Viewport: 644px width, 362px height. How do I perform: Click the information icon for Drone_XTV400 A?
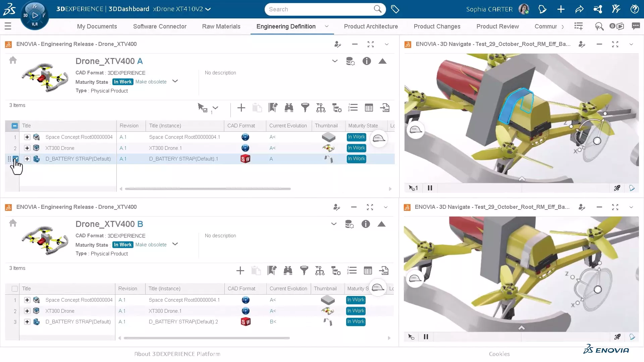coord(367,61)
